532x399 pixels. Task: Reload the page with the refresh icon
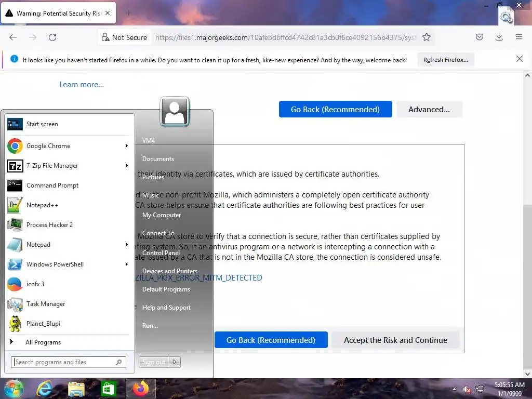(52, 37)
